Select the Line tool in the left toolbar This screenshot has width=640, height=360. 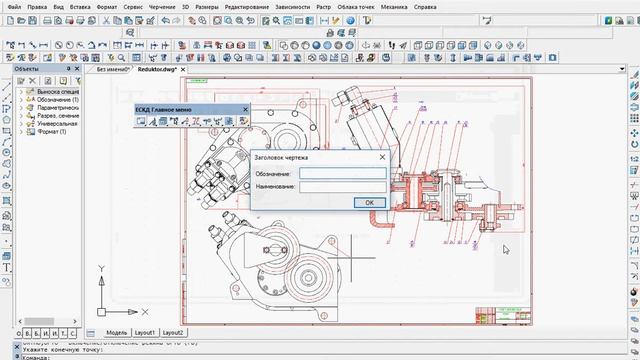pos(6,86)
